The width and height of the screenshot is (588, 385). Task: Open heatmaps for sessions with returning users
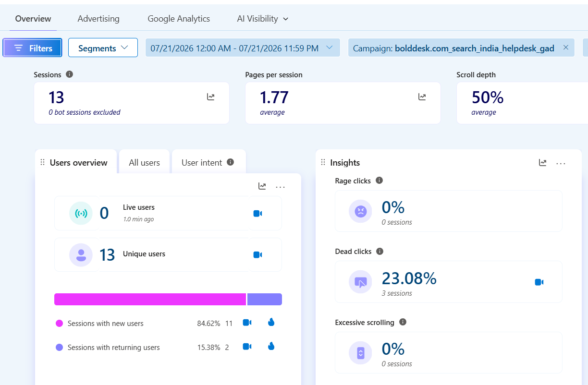[271, 346]
